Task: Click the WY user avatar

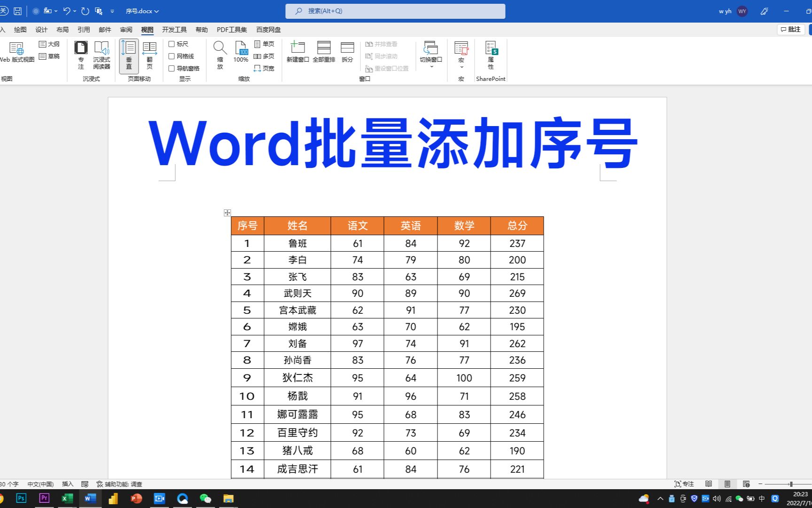Action: (x=742, y=11)
